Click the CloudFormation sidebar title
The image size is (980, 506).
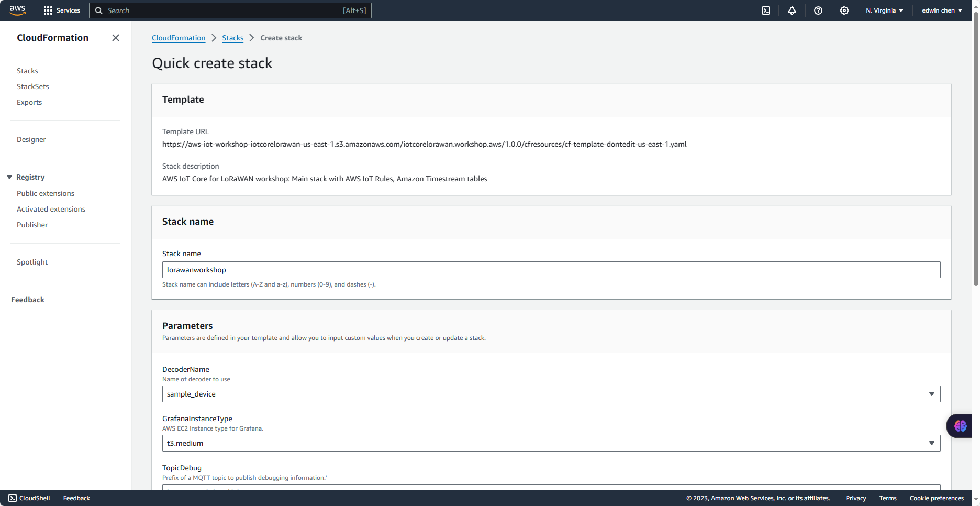53,38
